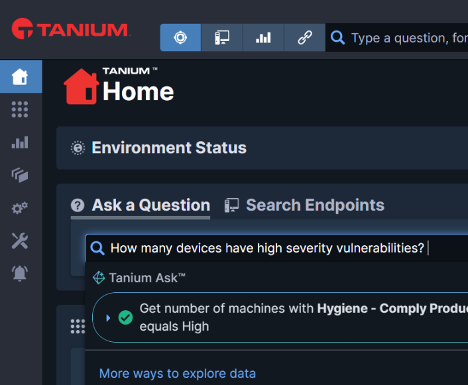Select the "Get number of machines" suggestion

(x=280, y=318)
